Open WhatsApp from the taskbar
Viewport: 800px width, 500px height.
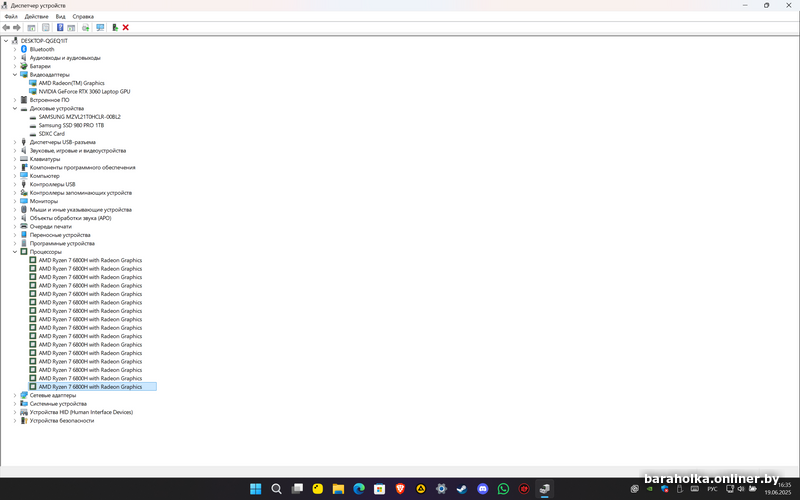pyautogui.click(x=503, y=489)
